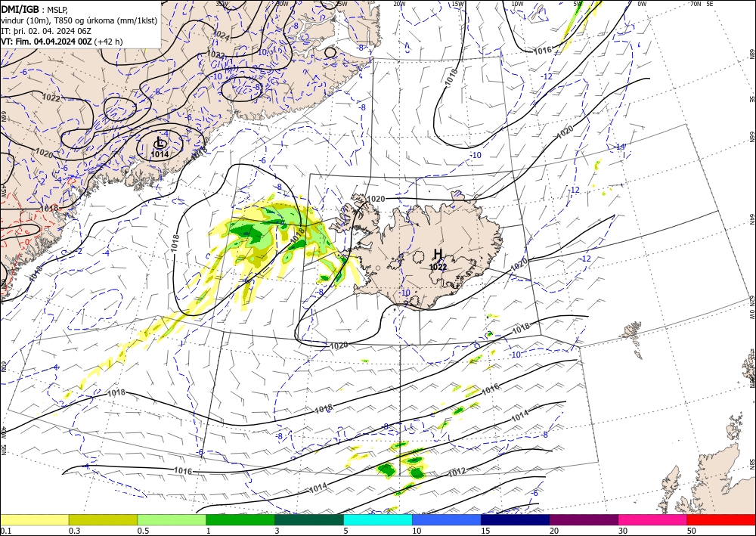Click the L low-pressure symbol over Greenland
Screen dimensions: 756x536
(160, 143)
